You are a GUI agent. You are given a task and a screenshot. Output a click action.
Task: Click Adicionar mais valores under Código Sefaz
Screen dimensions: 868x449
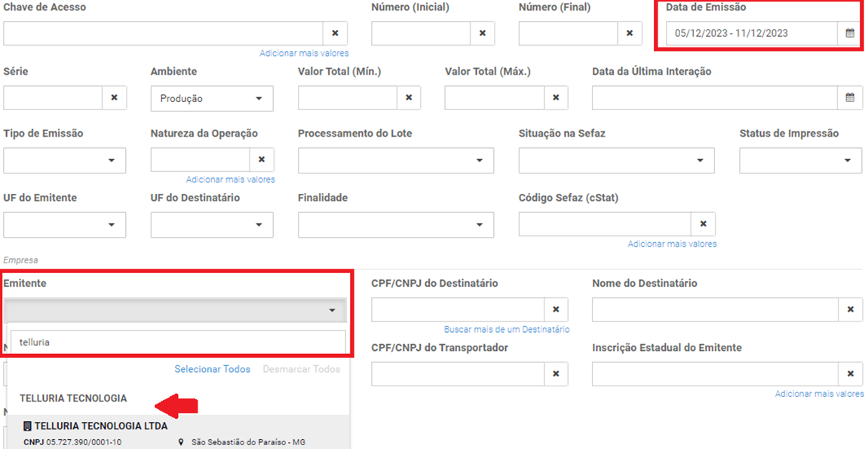[x=672, y=244]
